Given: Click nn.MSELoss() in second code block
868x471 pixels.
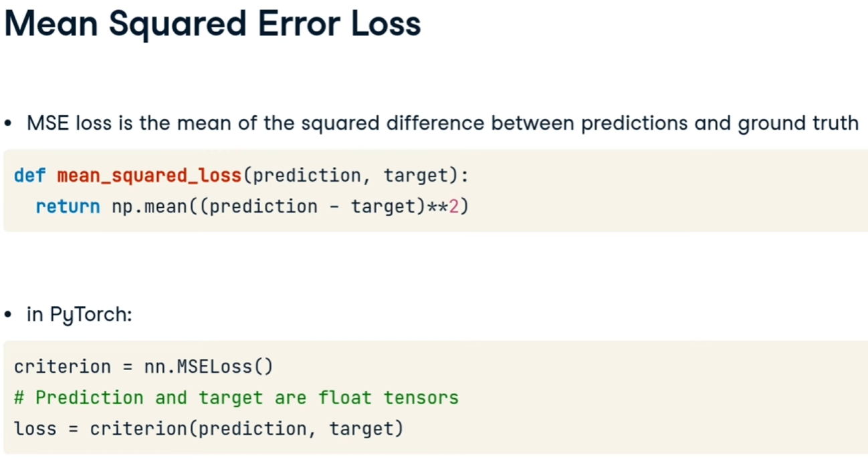Looking at the screenshot, I should (x=209, y=367).
